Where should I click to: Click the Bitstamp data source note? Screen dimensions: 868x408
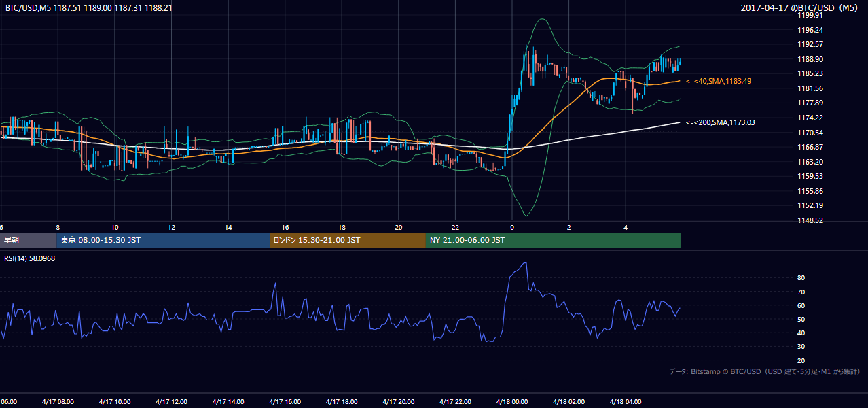(765, 371)
